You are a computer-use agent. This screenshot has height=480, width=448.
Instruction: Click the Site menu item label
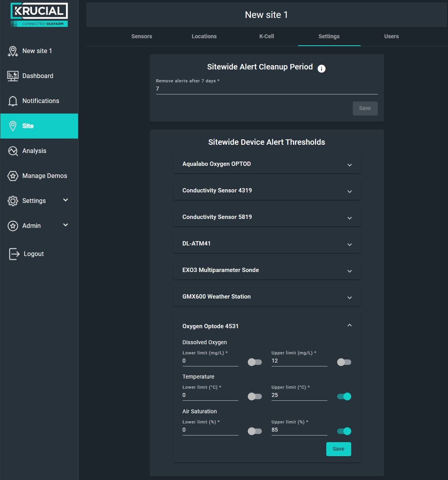(28, 126)
